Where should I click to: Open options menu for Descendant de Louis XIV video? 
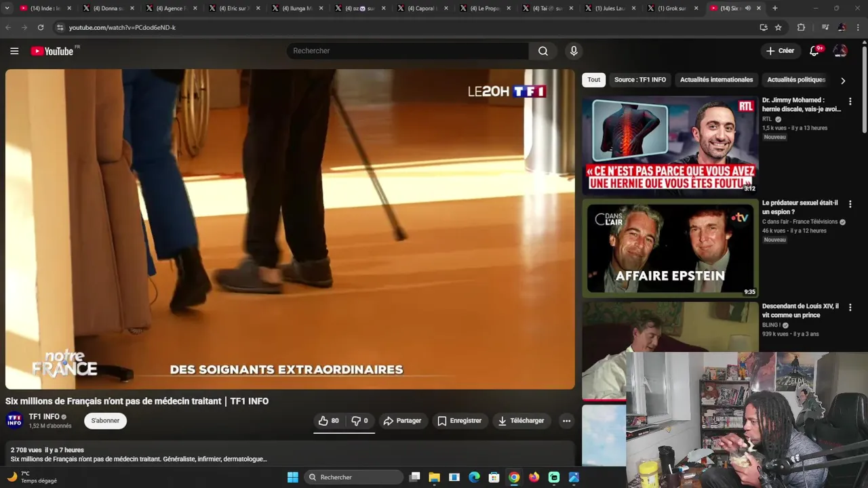coord(850,307)
